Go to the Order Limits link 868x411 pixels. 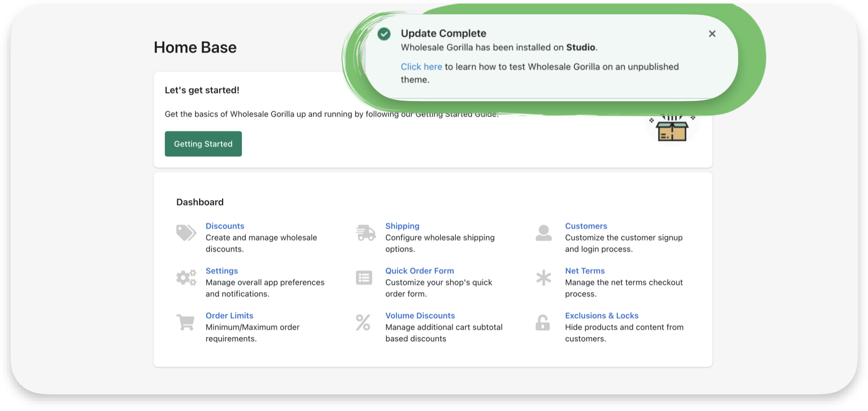tap(229, 316)
